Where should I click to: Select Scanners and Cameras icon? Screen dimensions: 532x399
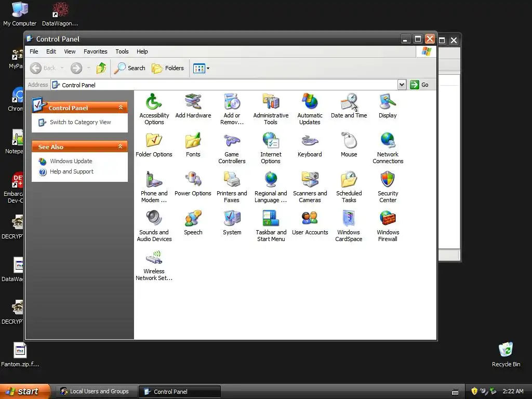[310, 187]
